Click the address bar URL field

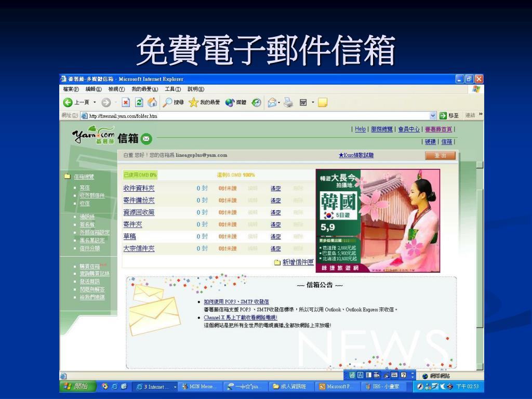258,116
